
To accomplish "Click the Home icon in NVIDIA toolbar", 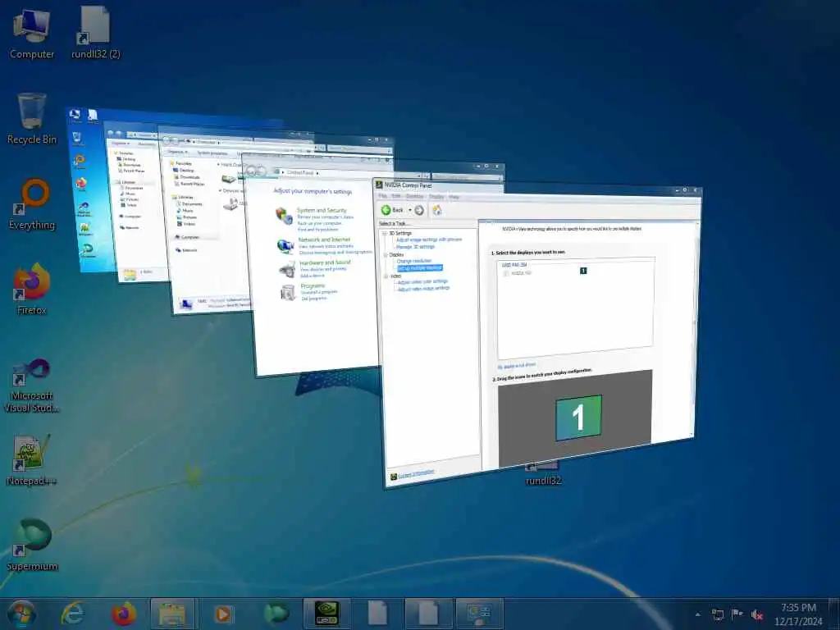I will tap(437, 211).
